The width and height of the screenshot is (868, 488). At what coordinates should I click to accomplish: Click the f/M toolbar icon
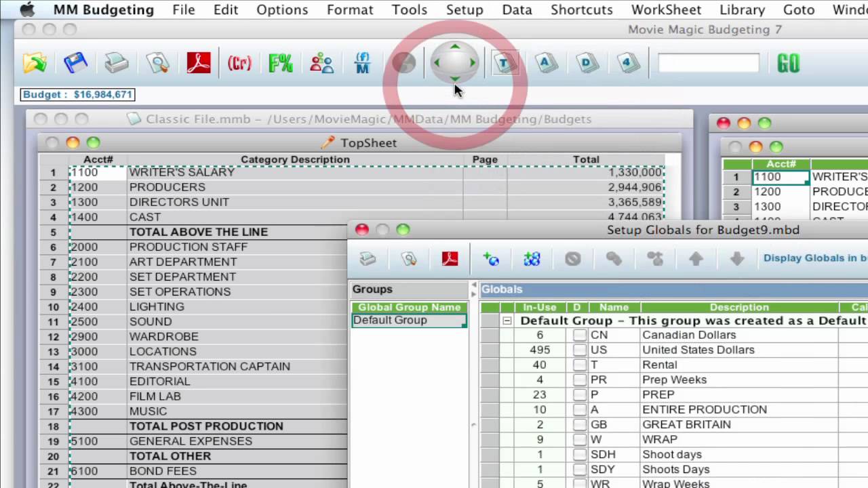click(362, 63)
